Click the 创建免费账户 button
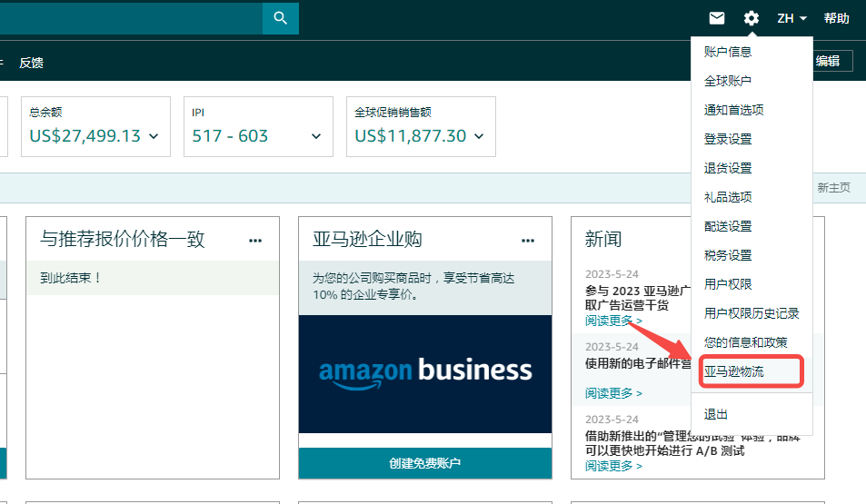Viewport: 866px width, 504px height. (x=424, y=463)
